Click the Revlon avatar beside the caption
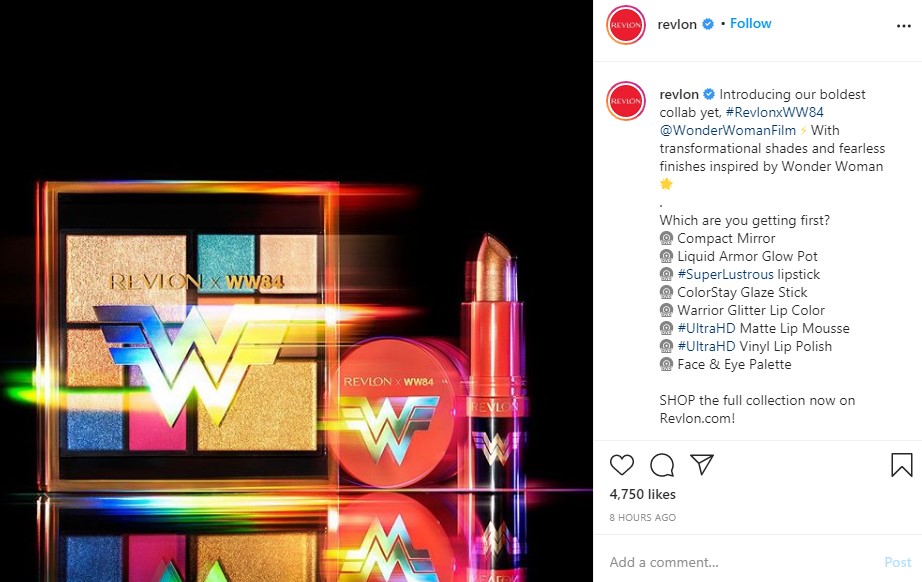This screenshot has width=922, height=582. [x=626, y=101]
